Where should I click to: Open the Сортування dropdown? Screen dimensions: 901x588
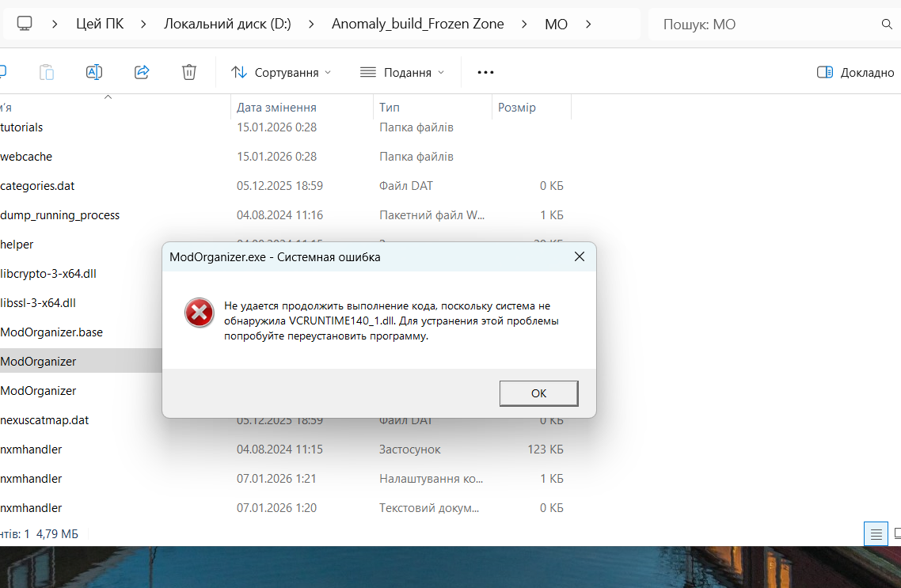(281, 72)
